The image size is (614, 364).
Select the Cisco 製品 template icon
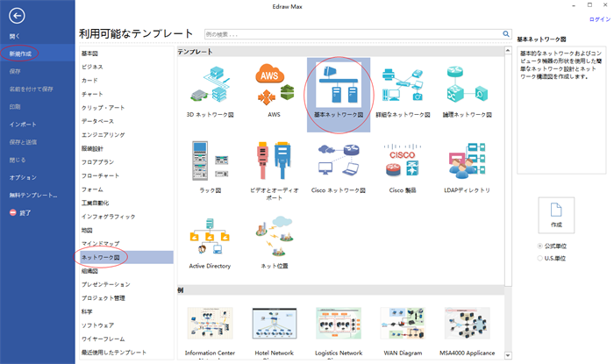403,160
